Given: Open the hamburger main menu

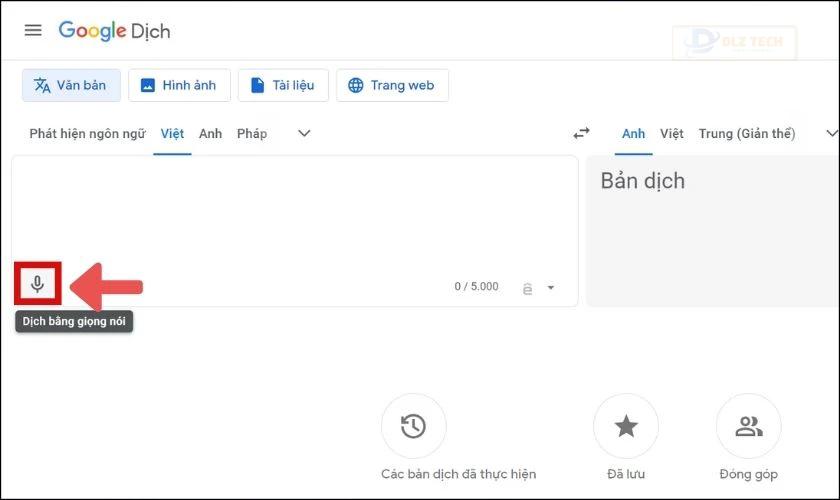Looking at the screenshot, I should 33,31.
